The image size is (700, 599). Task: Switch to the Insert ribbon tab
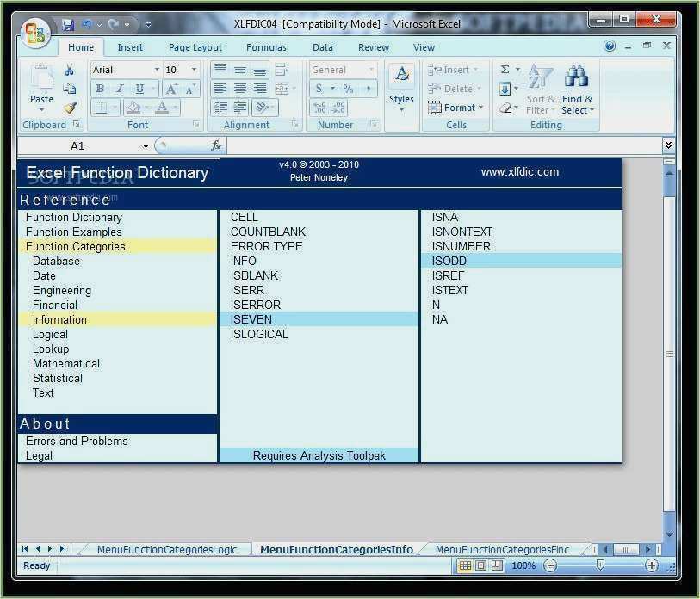(130, 47)
